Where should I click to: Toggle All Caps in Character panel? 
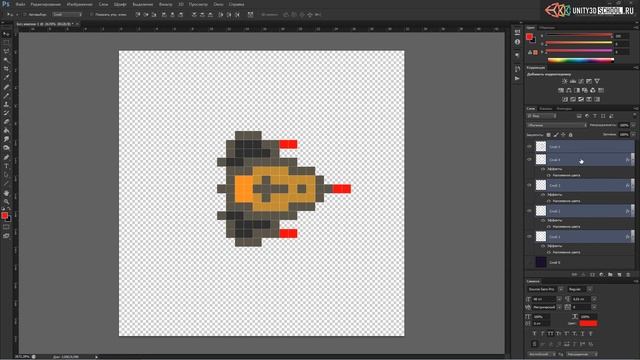pos(551,334)
